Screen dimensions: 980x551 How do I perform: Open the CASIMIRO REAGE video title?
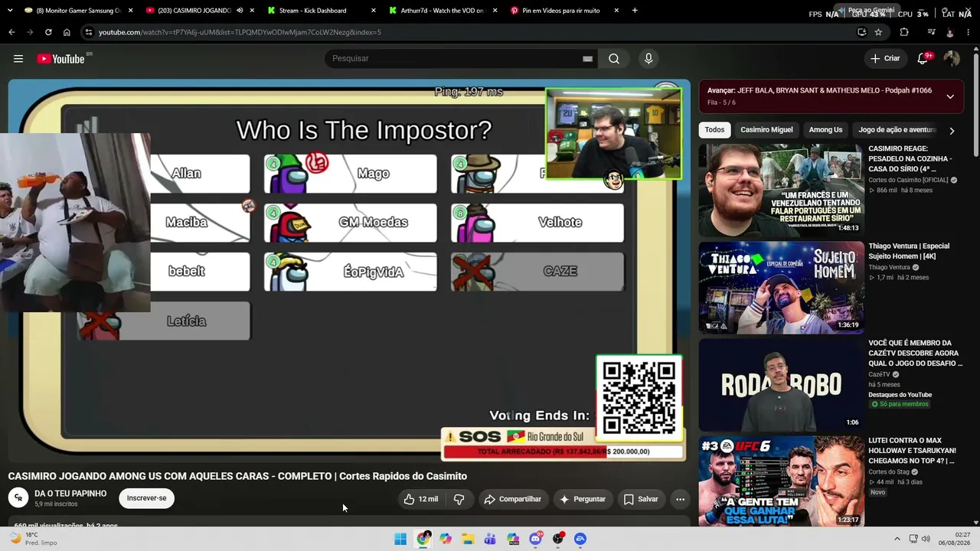click(911, 158)
